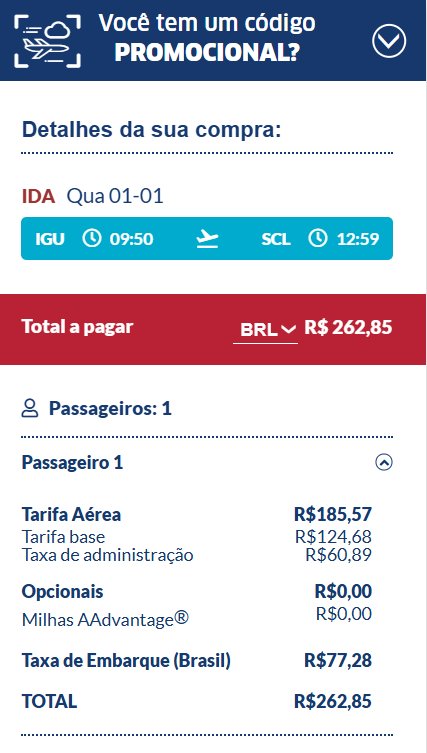Select the IGU origin airport code

point(49,239)
